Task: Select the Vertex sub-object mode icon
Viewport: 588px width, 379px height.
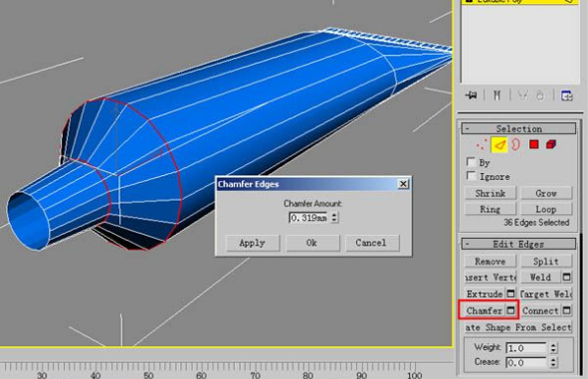Action: click(x=482, y=144)
